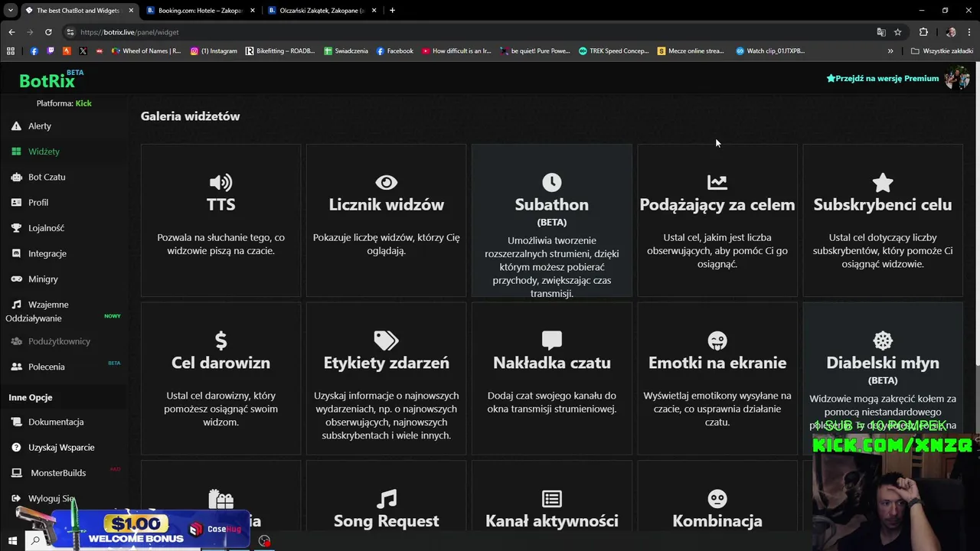The width and height of the screenshot is (980, 551).
Task: Click the Lojalność trophy icon
Action: (16, 228)
